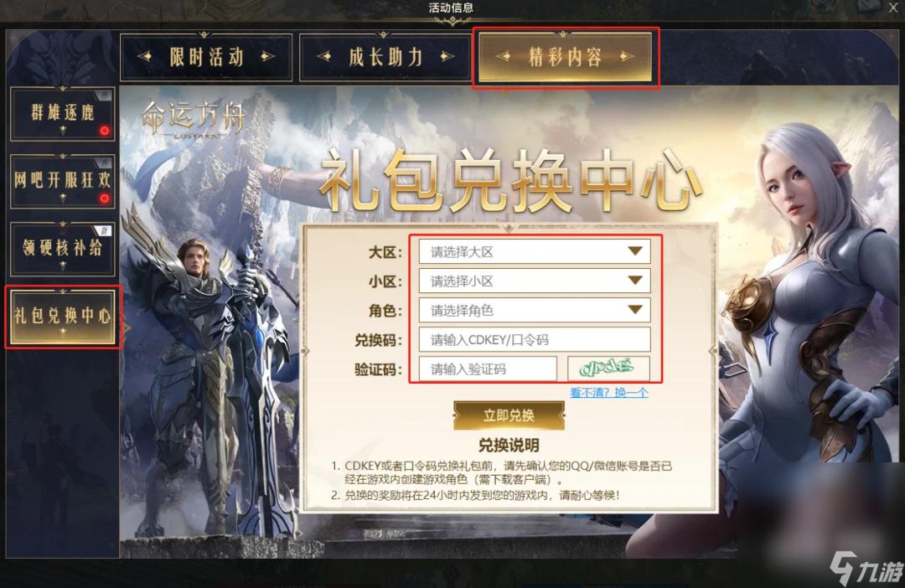
Task: Focus the 请输入验证码 input field
Action: point(488,369)
